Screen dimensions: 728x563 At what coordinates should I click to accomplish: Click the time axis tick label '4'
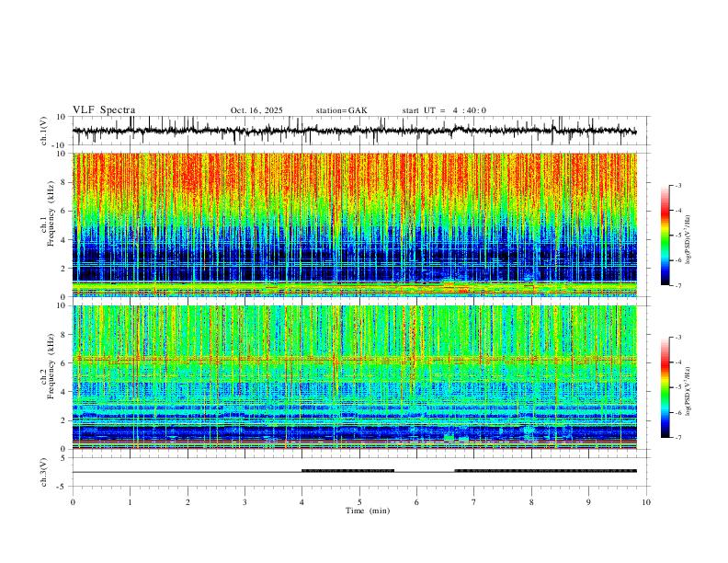(302, 502)
